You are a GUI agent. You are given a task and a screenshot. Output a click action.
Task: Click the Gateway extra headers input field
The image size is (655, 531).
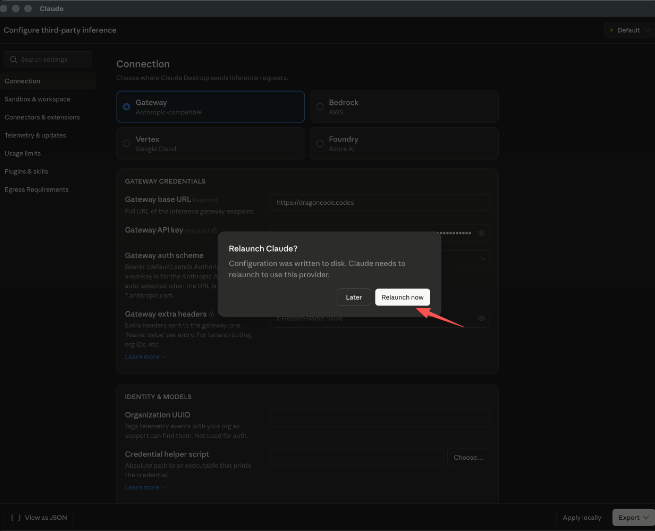(380, 318)
